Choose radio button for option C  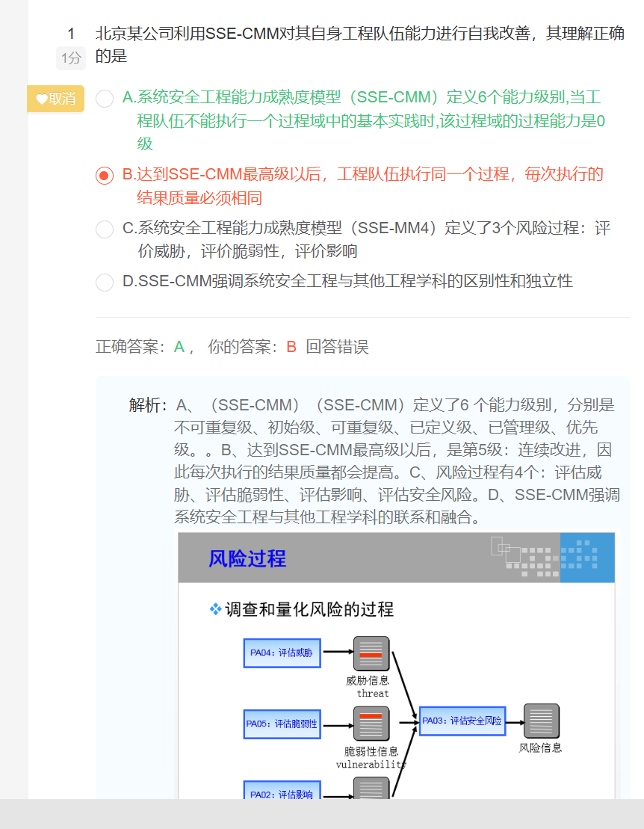[x=105, y=229]
